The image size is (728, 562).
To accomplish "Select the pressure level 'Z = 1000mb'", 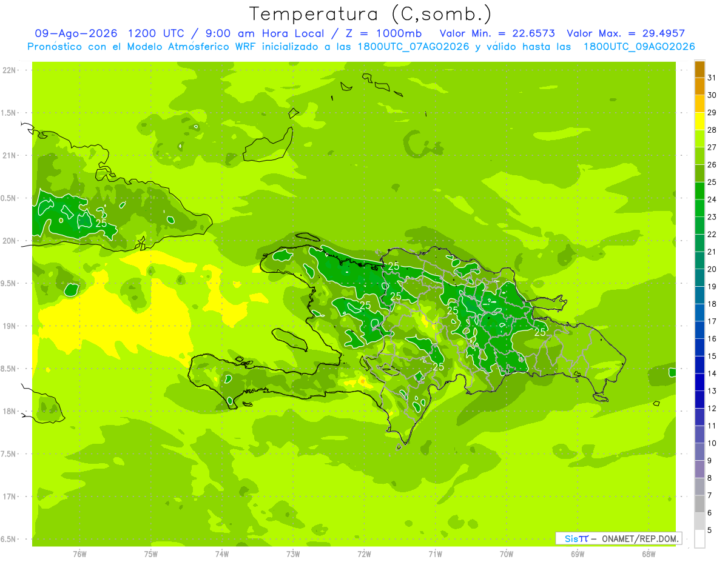I will pos(384,33).
